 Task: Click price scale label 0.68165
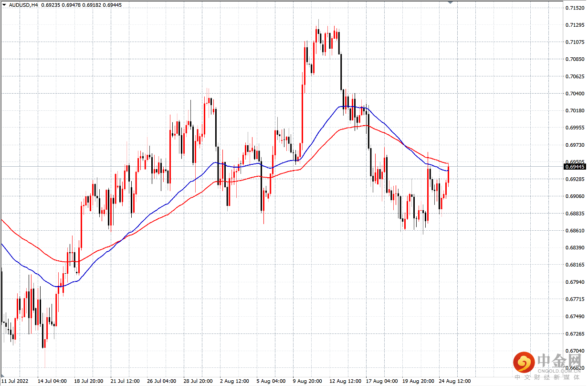pos(575,265)
